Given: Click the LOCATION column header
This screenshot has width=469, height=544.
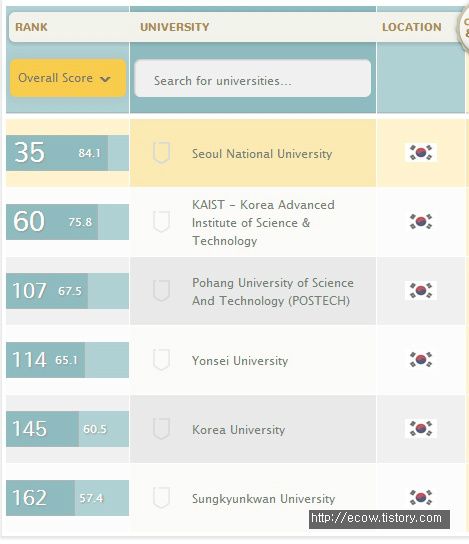Looking at the screenshot, I should point(412,27).
